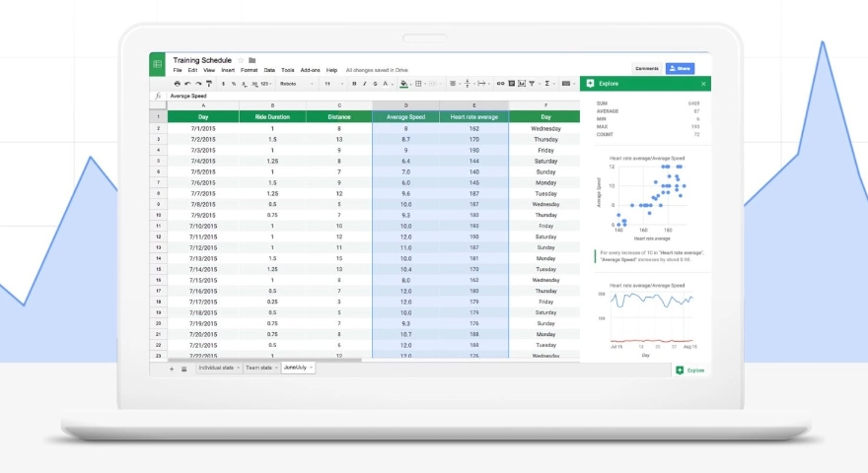Open the Add-ons menu
The width and height of the screenshot is (868, 473).
[310, 71]
